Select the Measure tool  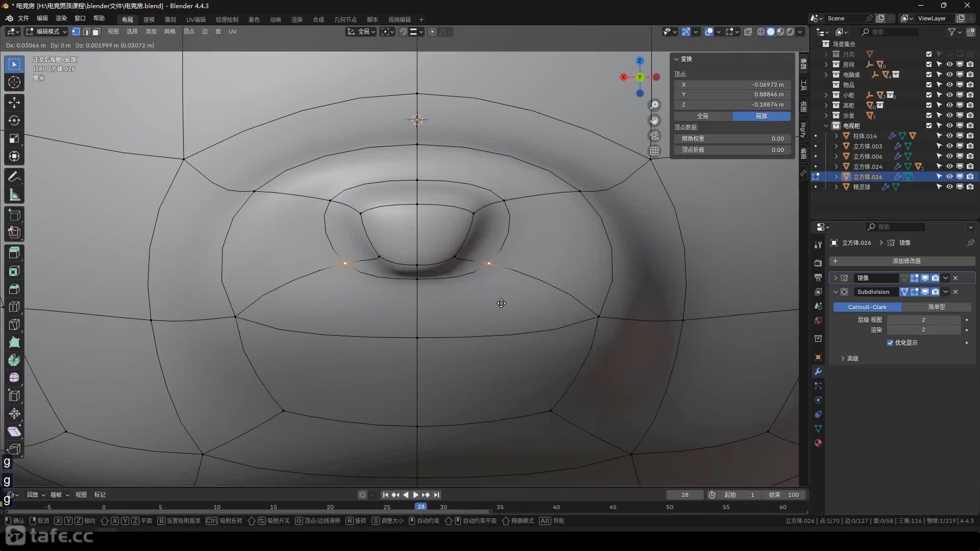tap(14, 195)
